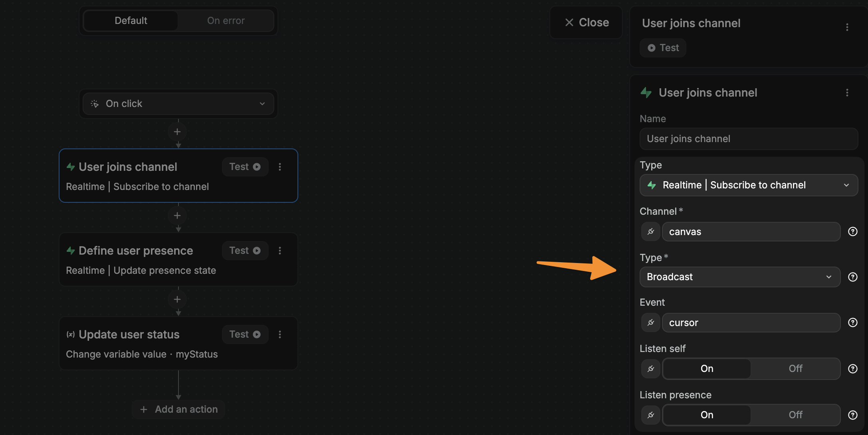Click the 'Test' button on 'User joins channel'

point(245,166)
